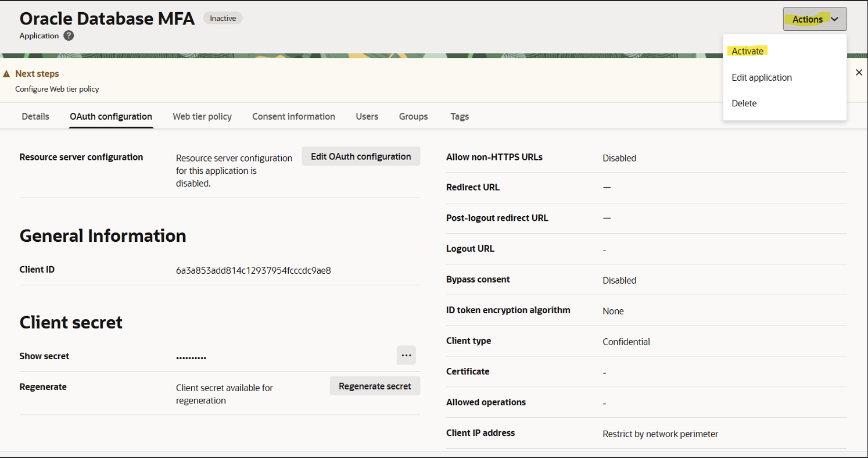Viewport: 868px width, 458px height.
Task: Click the Edit OAuth configuration button
Action: pos(360,156)
